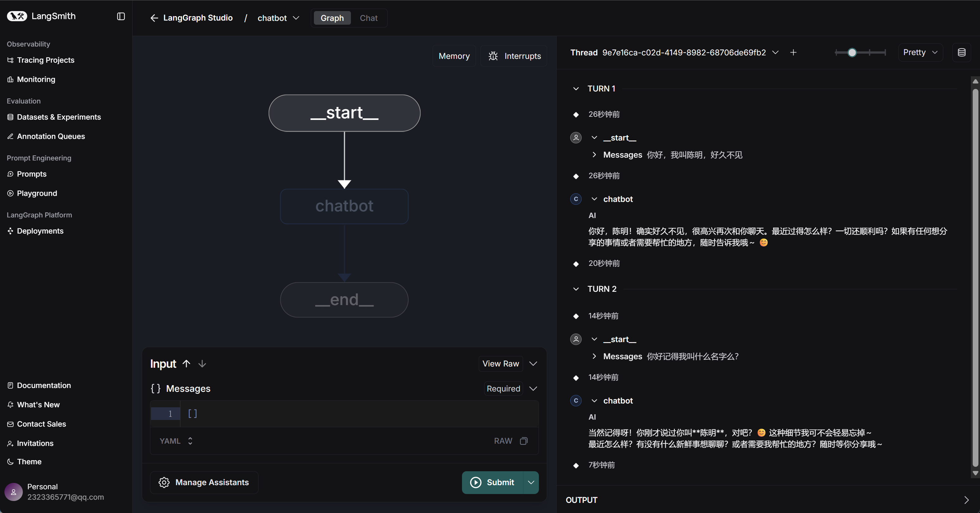Click scrollbar down arrow in thread panel

click(x=975, y=473)
